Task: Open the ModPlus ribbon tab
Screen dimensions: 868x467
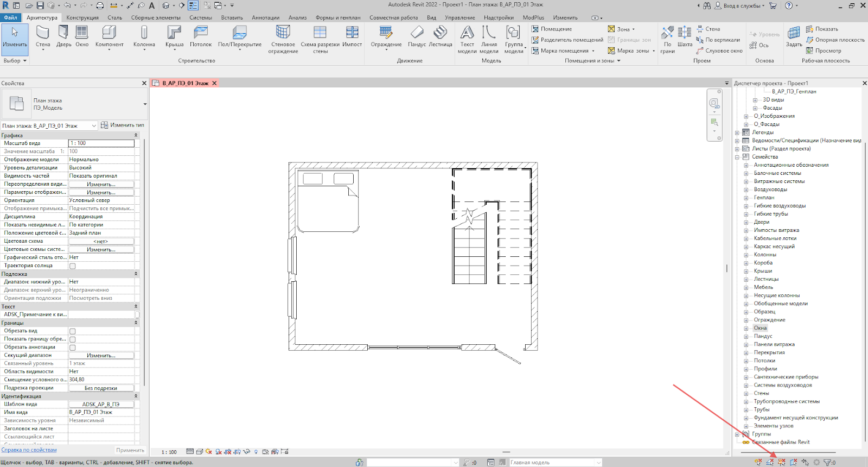Action: coord(533,17)
